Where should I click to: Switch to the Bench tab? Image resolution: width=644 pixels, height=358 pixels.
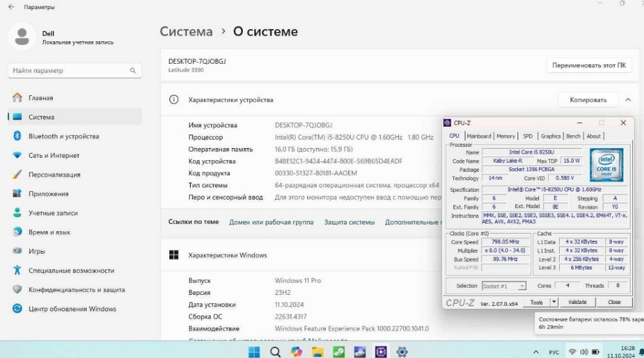[573, 136]
